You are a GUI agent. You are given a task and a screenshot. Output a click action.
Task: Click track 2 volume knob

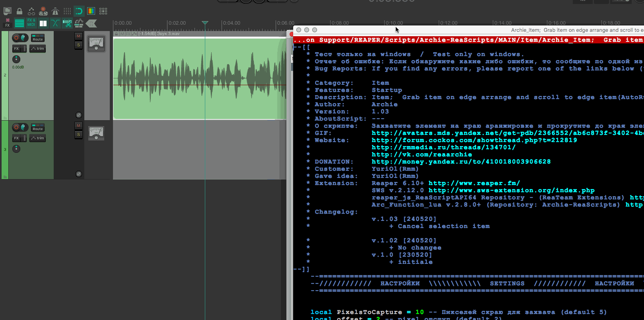16,59
